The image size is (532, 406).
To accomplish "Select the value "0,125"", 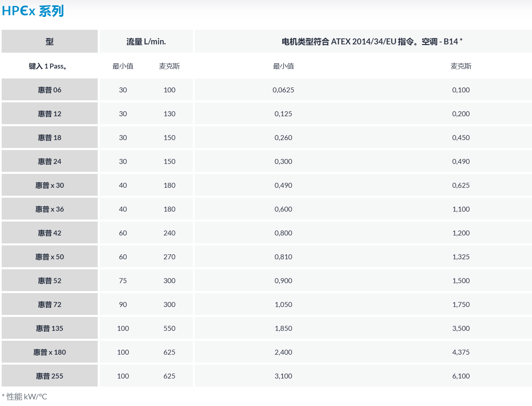I will [x=284, y=114].
